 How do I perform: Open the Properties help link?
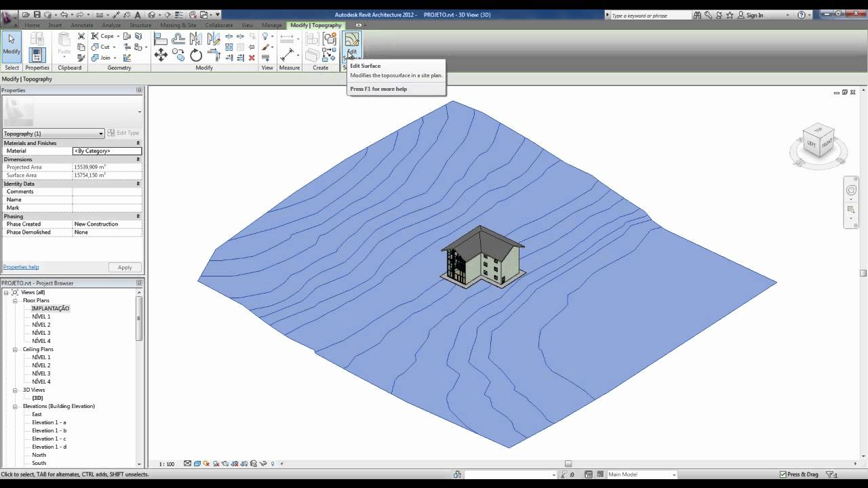21,267
